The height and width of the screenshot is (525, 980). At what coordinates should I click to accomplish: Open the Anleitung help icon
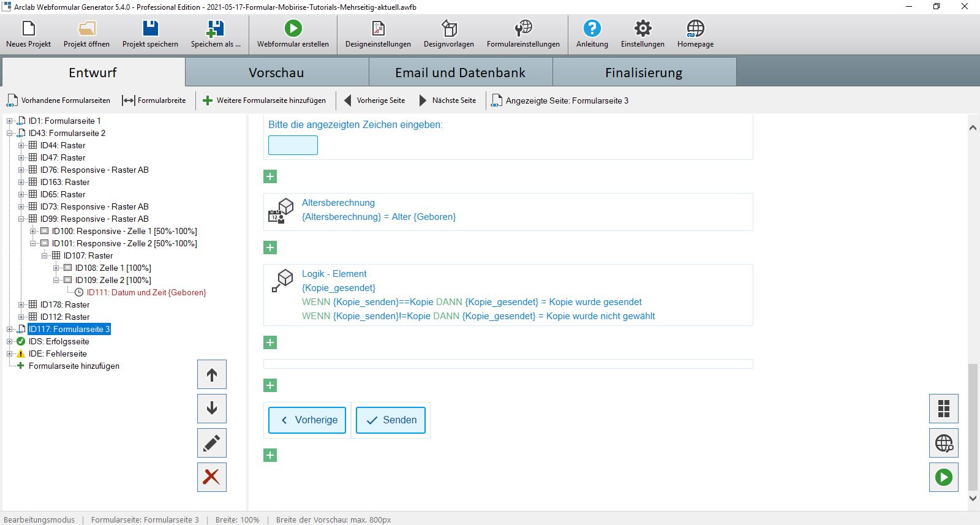point(592,28)
